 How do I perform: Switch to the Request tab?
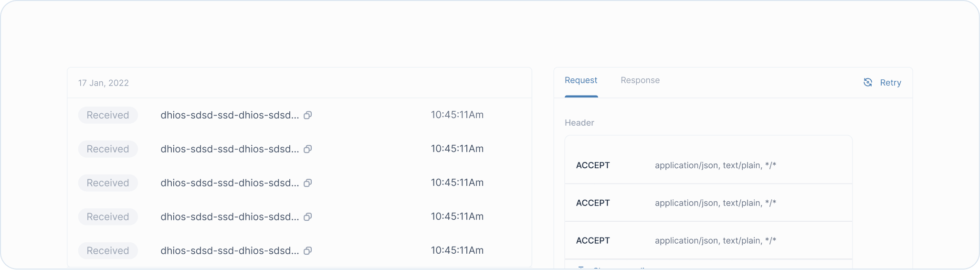[x=580, y=80]
